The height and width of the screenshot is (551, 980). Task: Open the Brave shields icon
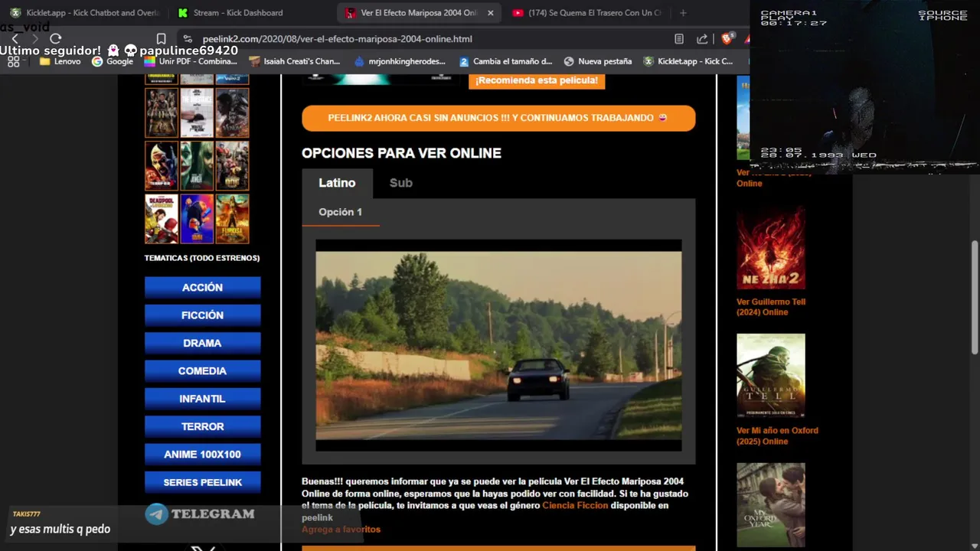point(727,38)
